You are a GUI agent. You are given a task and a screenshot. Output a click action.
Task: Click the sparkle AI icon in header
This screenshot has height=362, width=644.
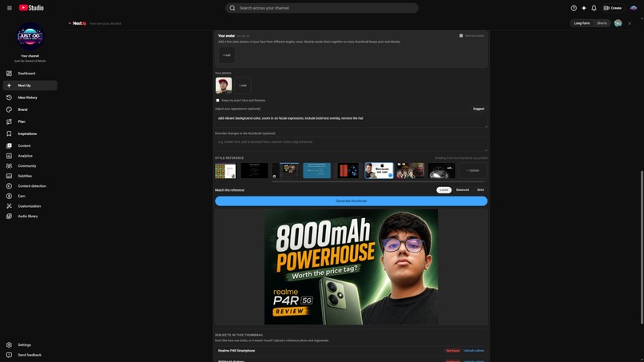pos(583,8)
